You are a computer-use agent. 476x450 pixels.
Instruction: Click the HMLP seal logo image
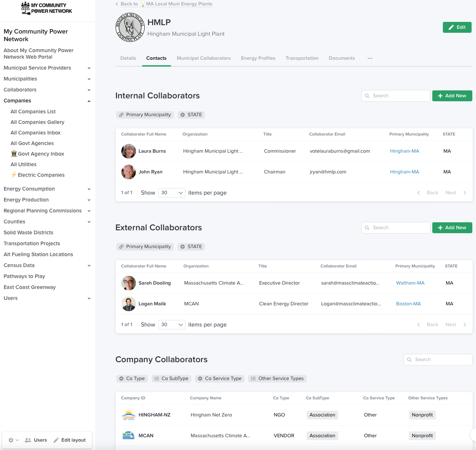tap(130, 27)
